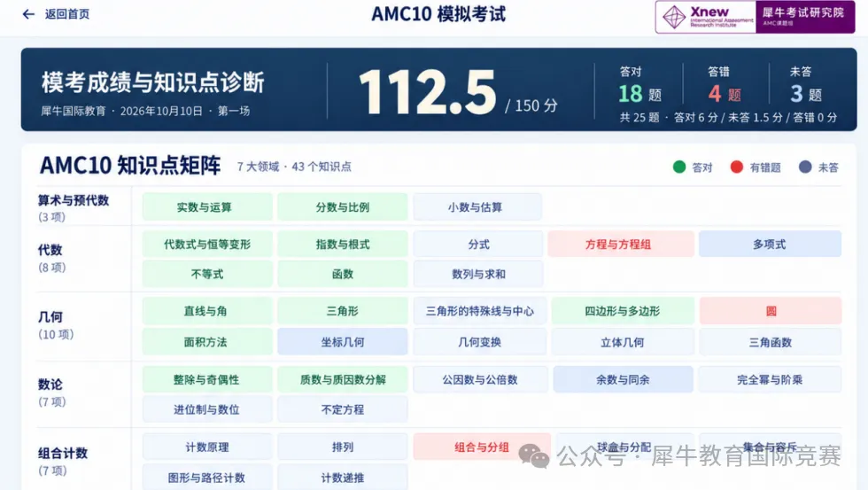
Task: Click the 犀牛考试研究院 banner
Action: pos(805,17)
